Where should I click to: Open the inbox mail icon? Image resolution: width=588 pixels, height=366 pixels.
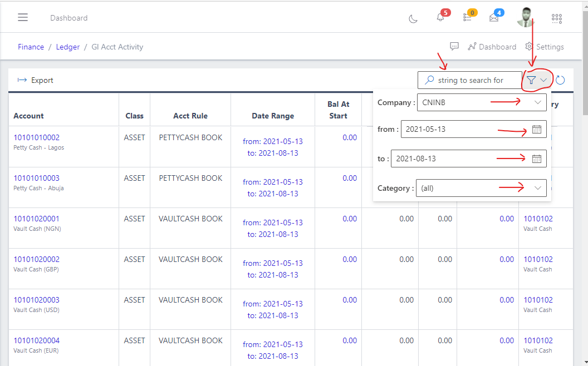click(493, 17)
